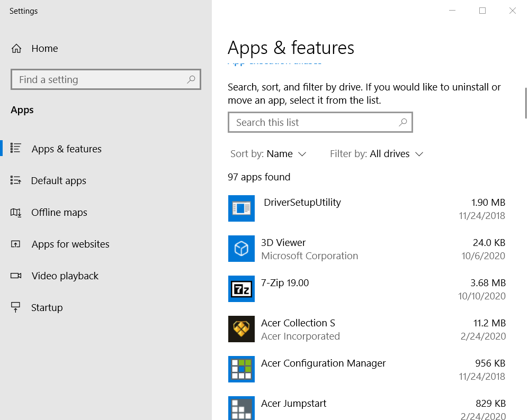Minimize the Settings window
This screenshot has width=528, height=420.
pos(452,11)
